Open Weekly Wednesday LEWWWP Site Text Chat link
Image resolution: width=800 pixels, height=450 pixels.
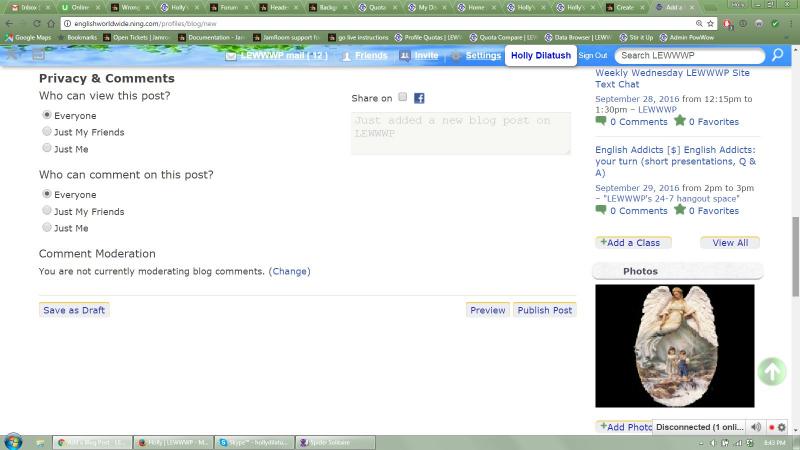coord(672,79)
